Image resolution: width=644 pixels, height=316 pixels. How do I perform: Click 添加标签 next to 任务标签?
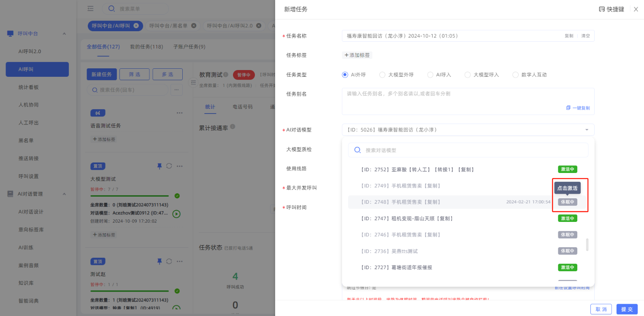pyautogui.click(x=357, y=55)
